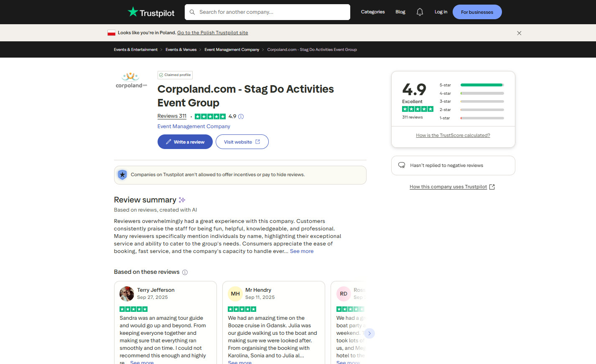596x364 pixels.
Task: Click the search magnifier icon
Action: pos(192,12)
